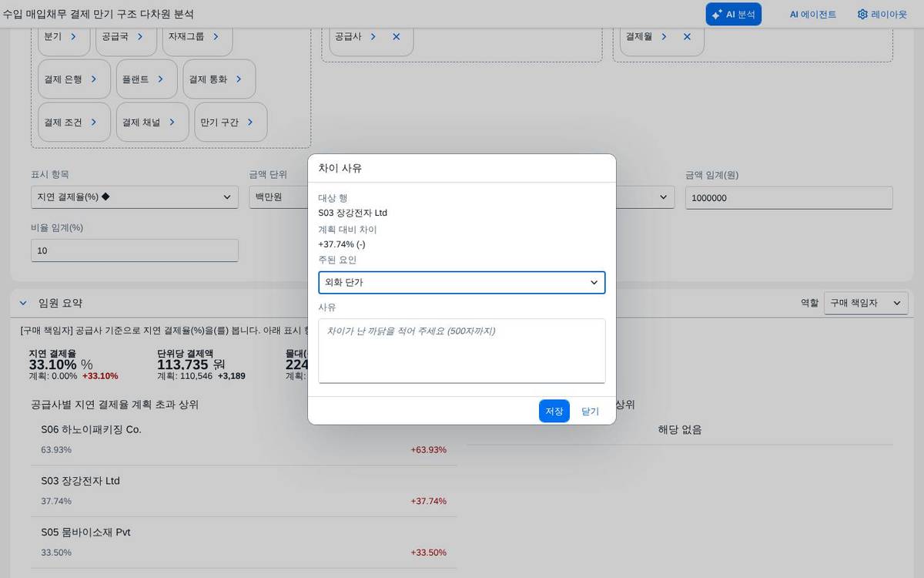The image size is (924, 578).
Task: Open the 표시 항목 dropdown
Action: (135, 197)
